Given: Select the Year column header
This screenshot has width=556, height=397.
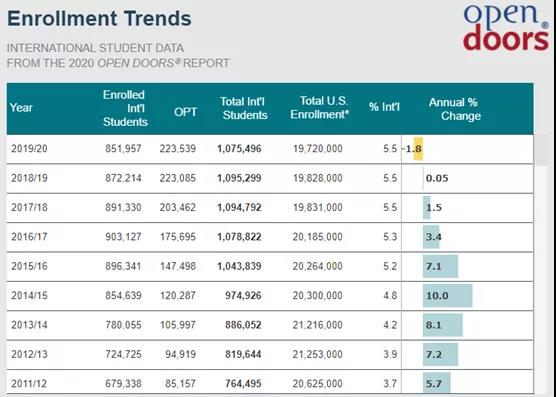Looking at the screenshot, I should (21, 108).
